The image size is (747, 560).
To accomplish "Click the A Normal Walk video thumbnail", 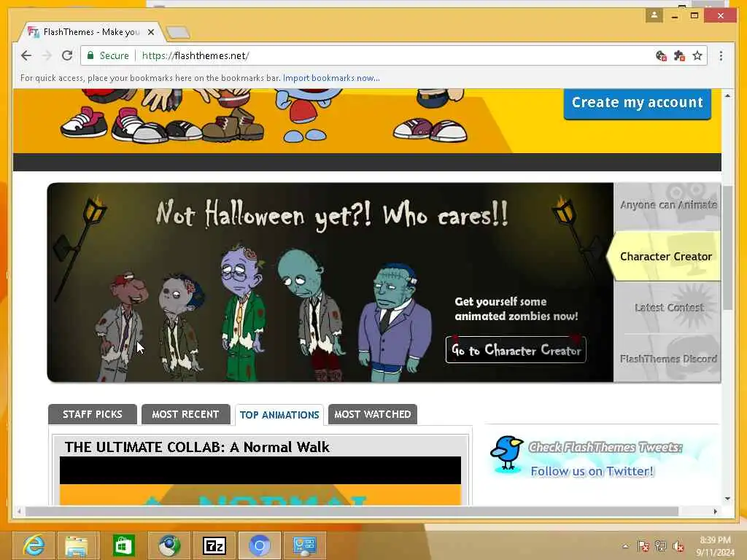I will click(260, 481).
